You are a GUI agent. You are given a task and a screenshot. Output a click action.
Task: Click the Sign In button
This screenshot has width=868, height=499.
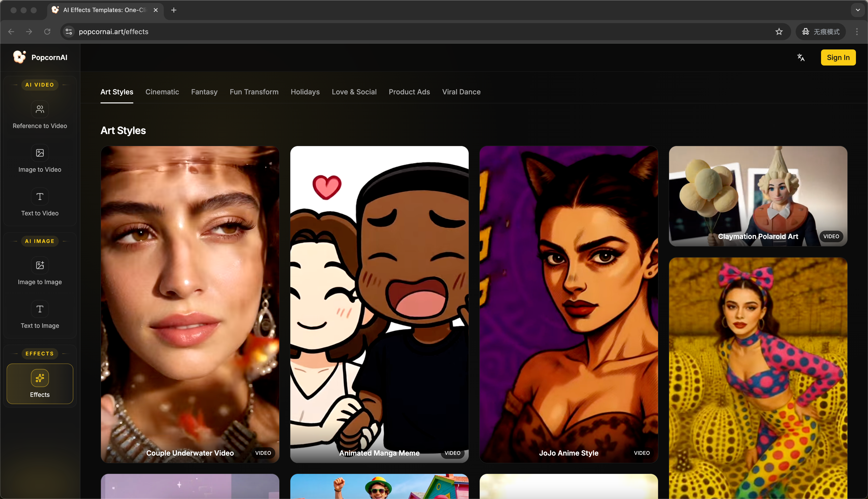[838, 57]
